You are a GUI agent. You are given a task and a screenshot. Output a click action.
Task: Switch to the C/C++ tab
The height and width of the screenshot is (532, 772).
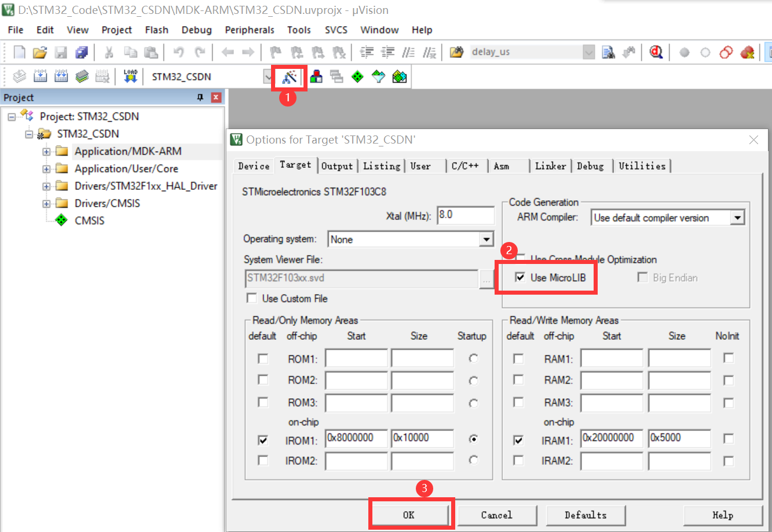(x=465, y=166)
